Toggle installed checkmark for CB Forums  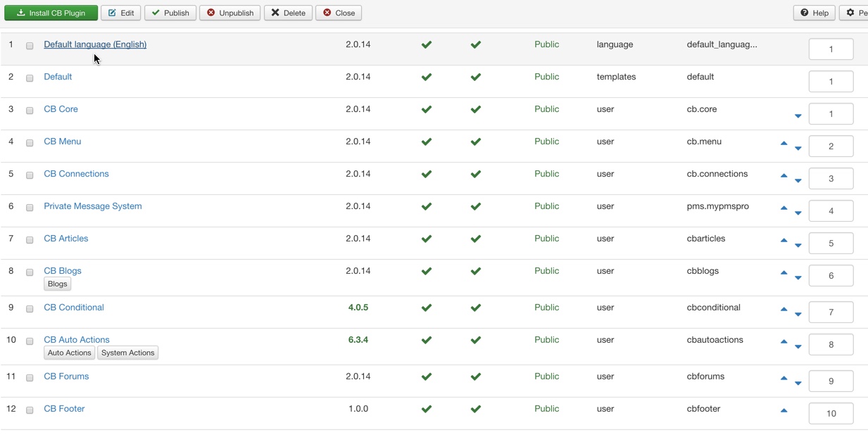(x=427, y=377)
